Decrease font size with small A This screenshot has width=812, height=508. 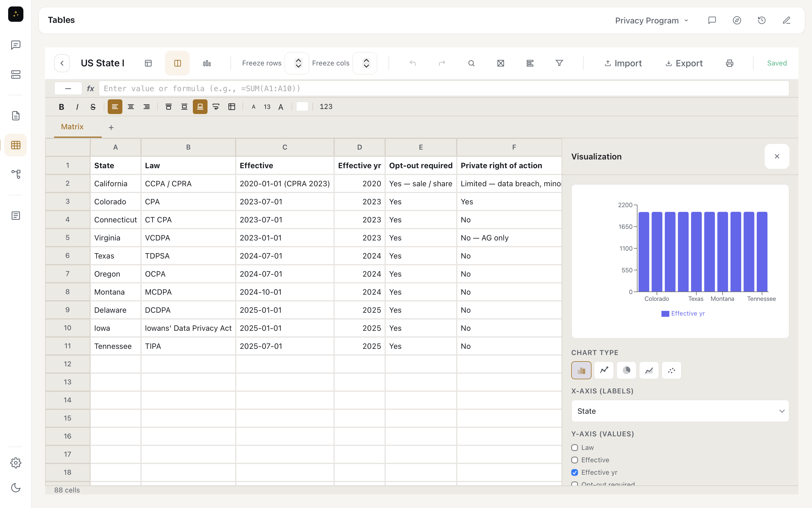tap(254, 107)
